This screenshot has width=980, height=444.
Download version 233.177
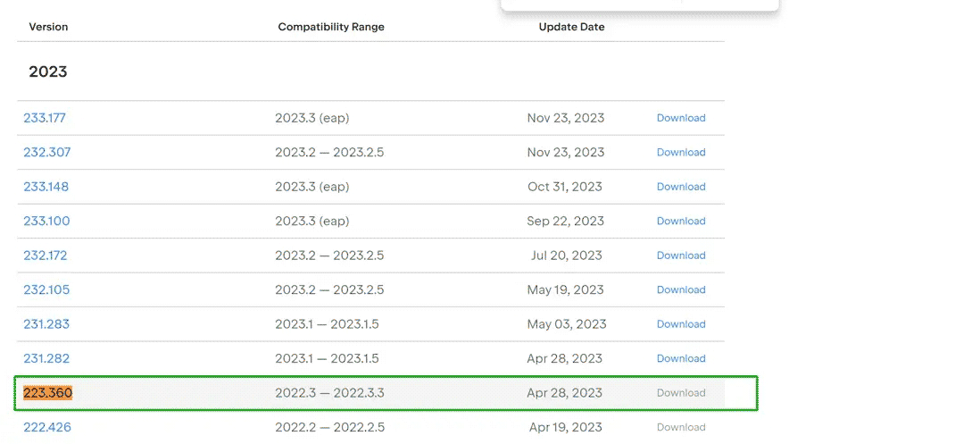click(x=681, y=118)
